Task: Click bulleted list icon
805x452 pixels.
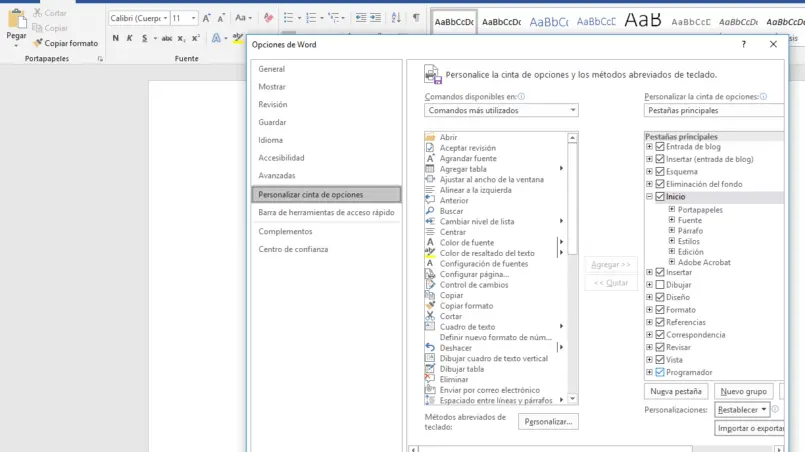Action: tap(289, 18)
